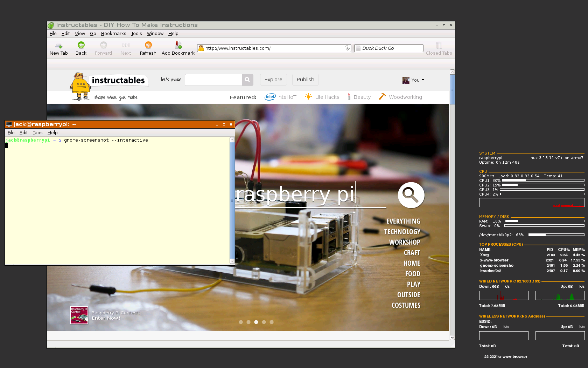Click the Forward toolbar icon

point(103,45)
